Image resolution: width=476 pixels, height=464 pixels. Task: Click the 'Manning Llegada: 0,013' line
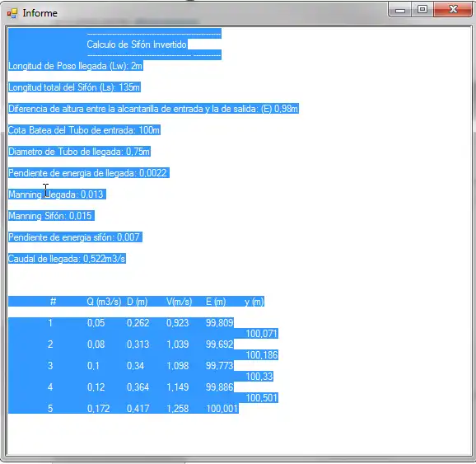(x=56, y=195)
